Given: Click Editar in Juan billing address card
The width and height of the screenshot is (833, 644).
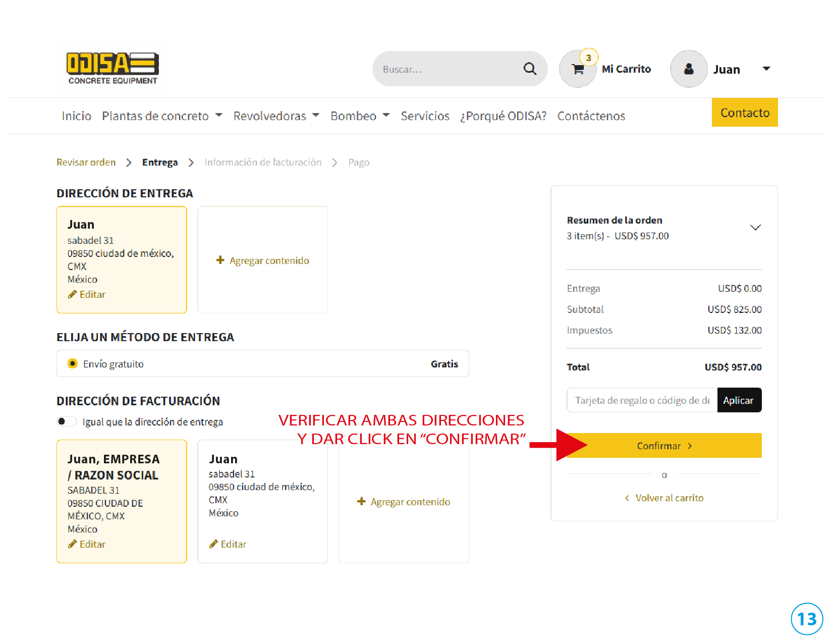Looking at the screenshot, I should (x=234, y=544).
